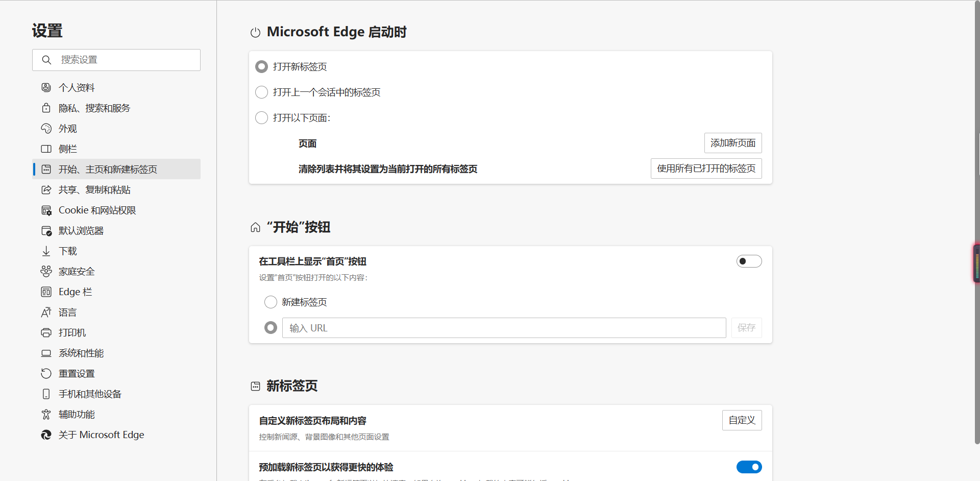The image size is (980, 481).
Task: Click the sidebar icon next to 侧栏
Action: (46, 149)
